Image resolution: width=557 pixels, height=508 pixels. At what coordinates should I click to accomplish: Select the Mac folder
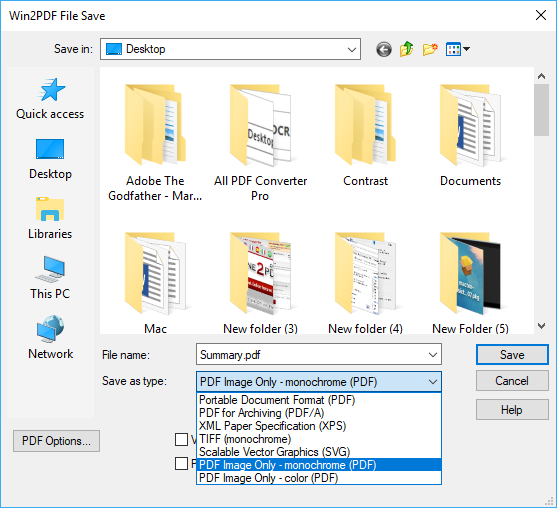155,283
